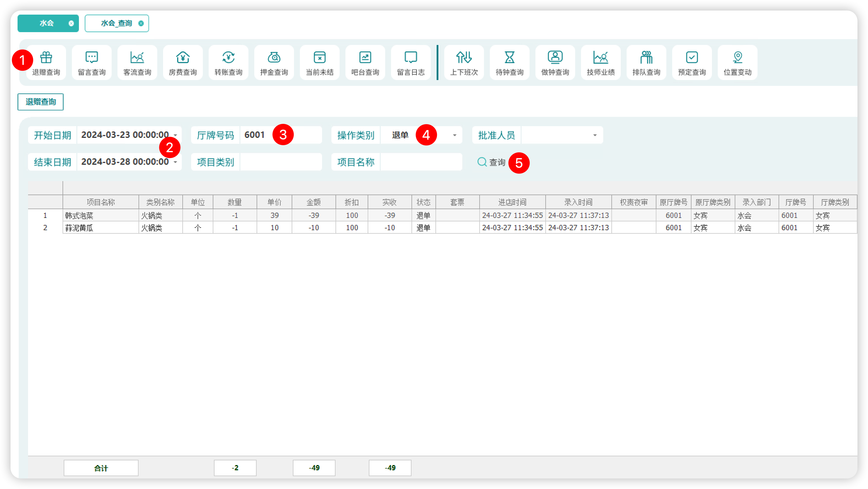
Task: Open the 排队查询 queue icon
Action: click(x=646, y=63)
